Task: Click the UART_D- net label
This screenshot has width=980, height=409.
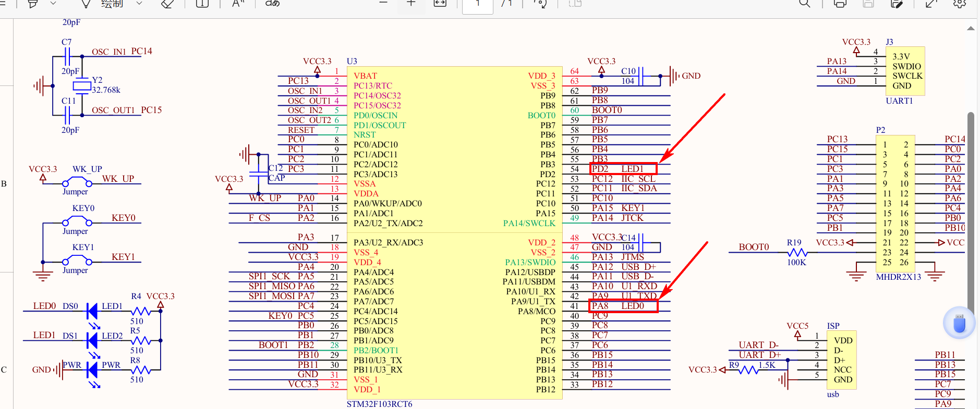Action: [x=758, y=345]
